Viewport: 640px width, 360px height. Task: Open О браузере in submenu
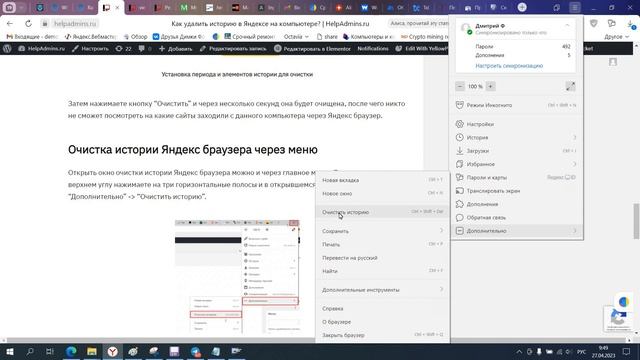[383, 322]
